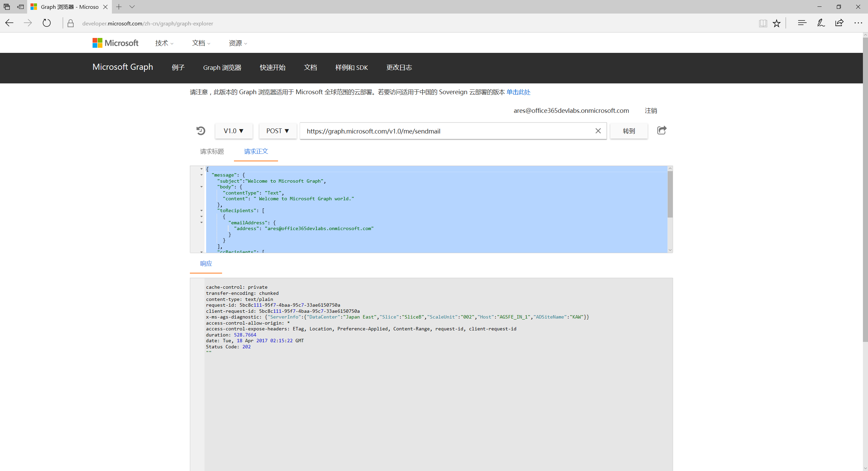The width and height of the screenshot is (868, 471).
Task: Click the 转到 run button
Action: (x=629, y=131)
